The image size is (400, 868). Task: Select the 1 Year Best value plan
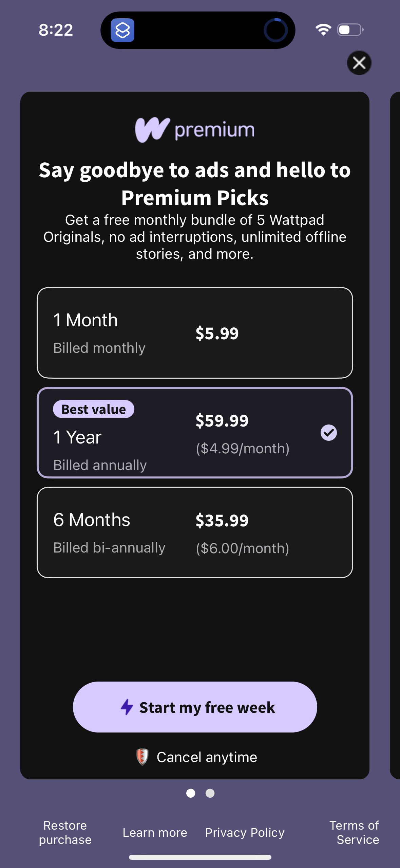pos(195,433)
